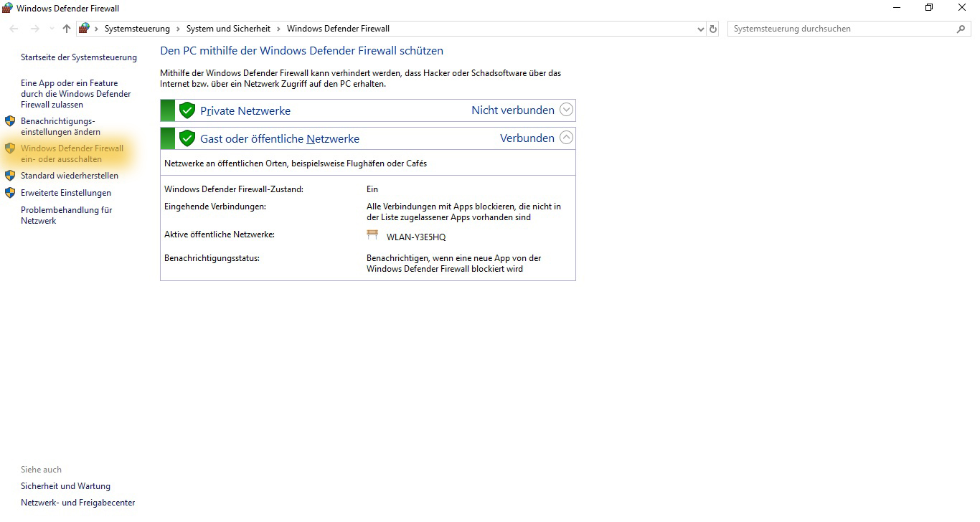Click the control panel icon in the address bar
The image size is (980, 522).
[85, 29]
